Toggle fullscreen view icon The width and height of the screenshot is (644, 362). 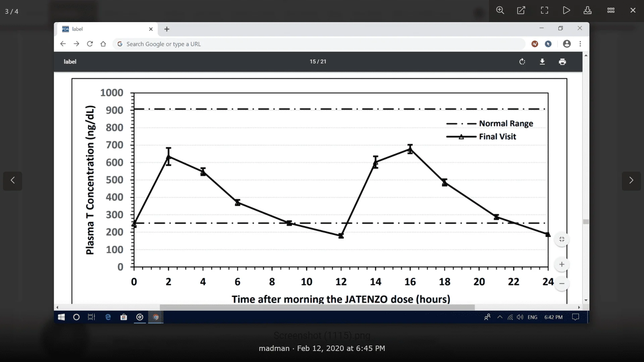pos(544,10)
